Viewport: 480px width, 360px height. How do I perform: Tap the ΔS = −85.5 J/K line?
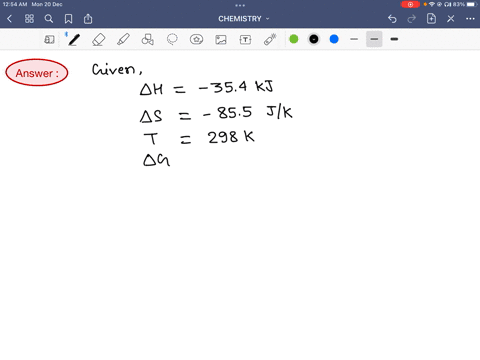pos(216,113)
